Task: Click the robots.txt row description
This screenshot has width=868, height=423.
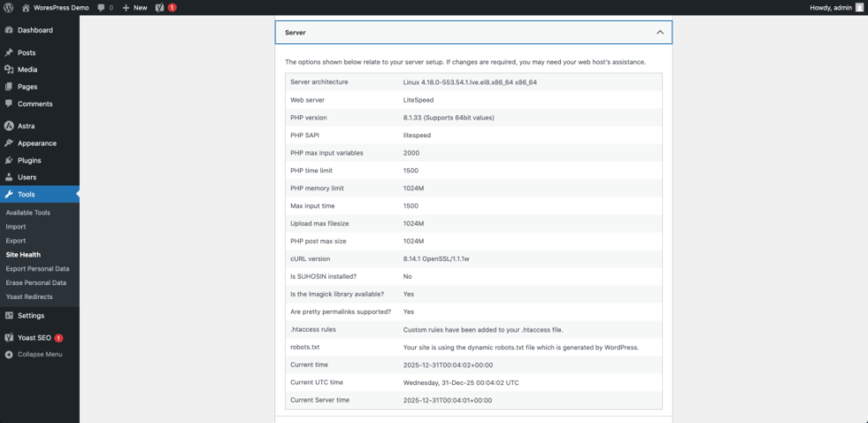Action: pos(521,347)
